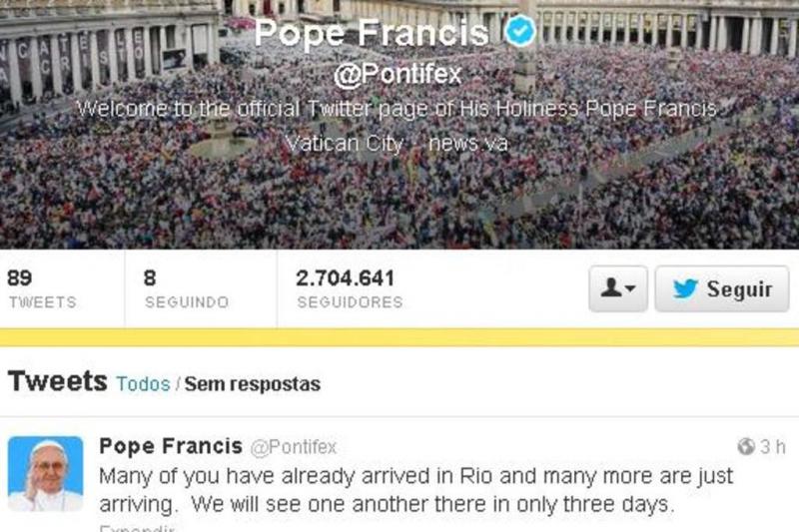Screen dimensions: 799x532
Task: Select the Sem respostas tab
Action: point(253,384)
